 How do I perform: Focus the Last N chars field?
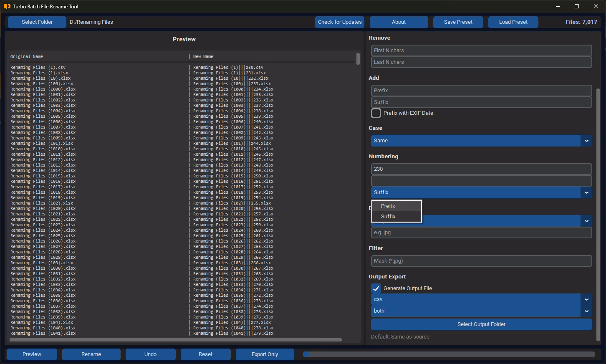point(481,62)
